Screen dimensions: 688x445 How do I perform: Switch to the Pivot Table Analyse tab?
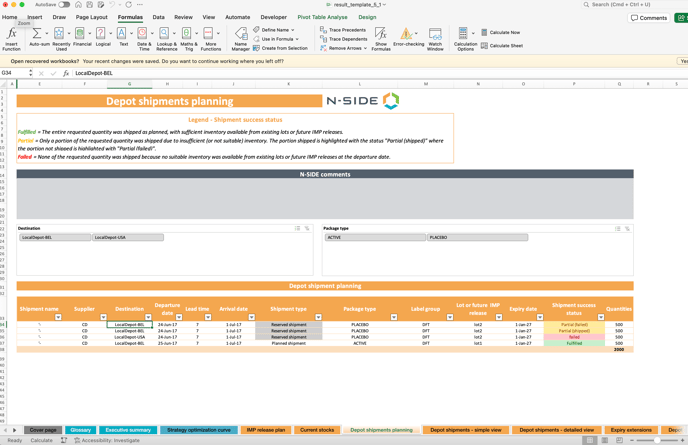(x=322, y=17)
